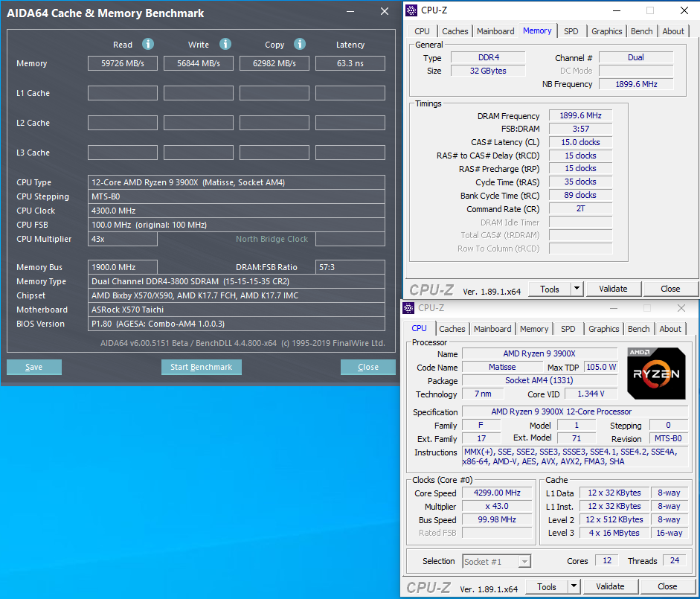Click the Write info icon in AIDA64
The image size is (700, 599).
225,44
